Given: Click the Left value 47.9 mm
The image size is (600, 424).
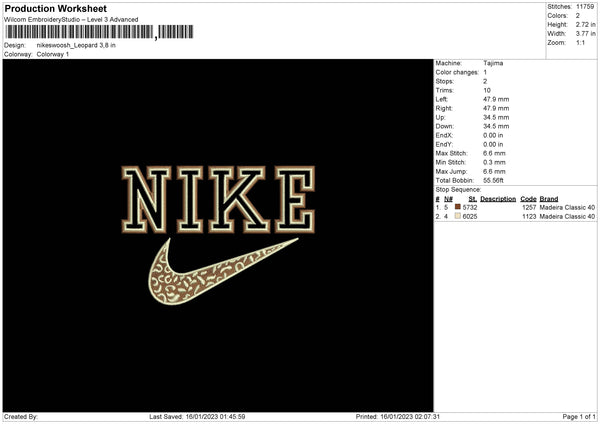Looking at the screenshot, I should click(496, 99).
